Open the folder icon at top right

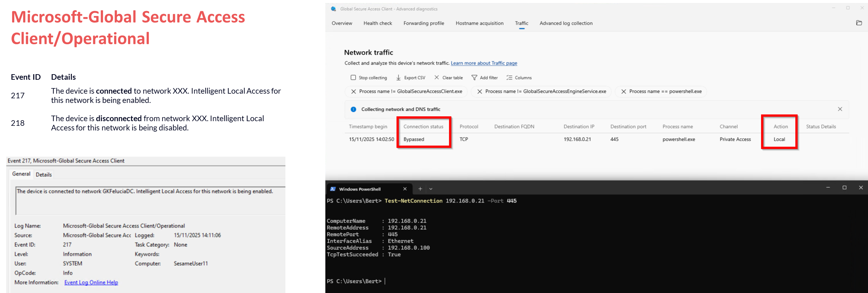859,23
